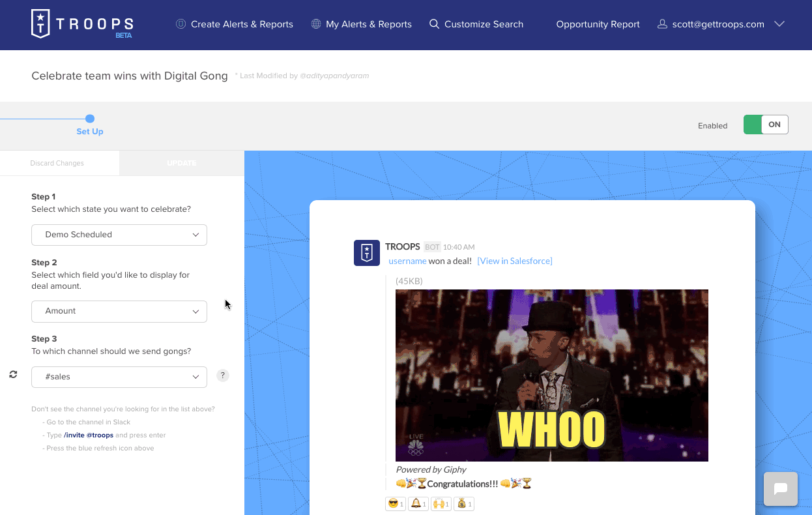This screenshot has width=812, height=515.
Task: Click the user profile icon
Action: [x=663, y=24]
